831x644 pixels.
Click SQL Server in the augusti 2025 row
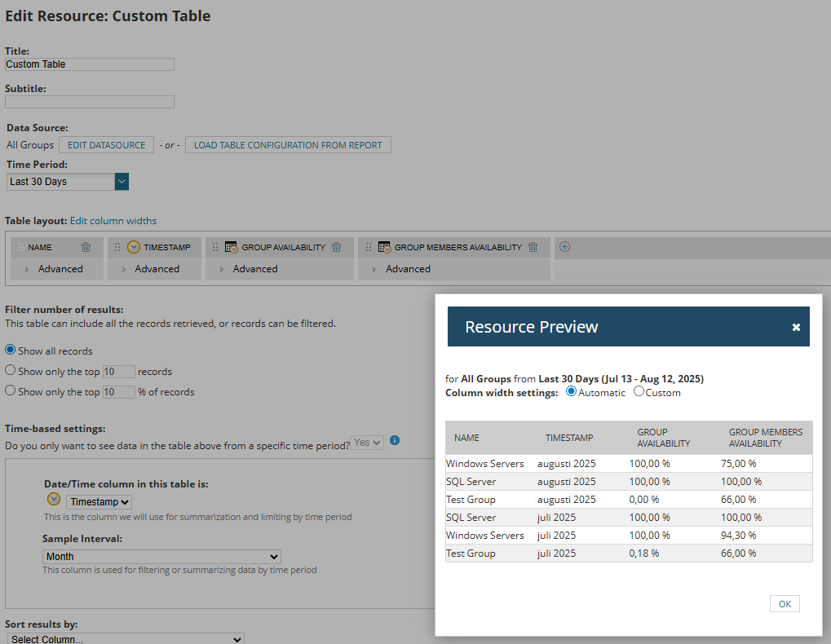[471, 482]
